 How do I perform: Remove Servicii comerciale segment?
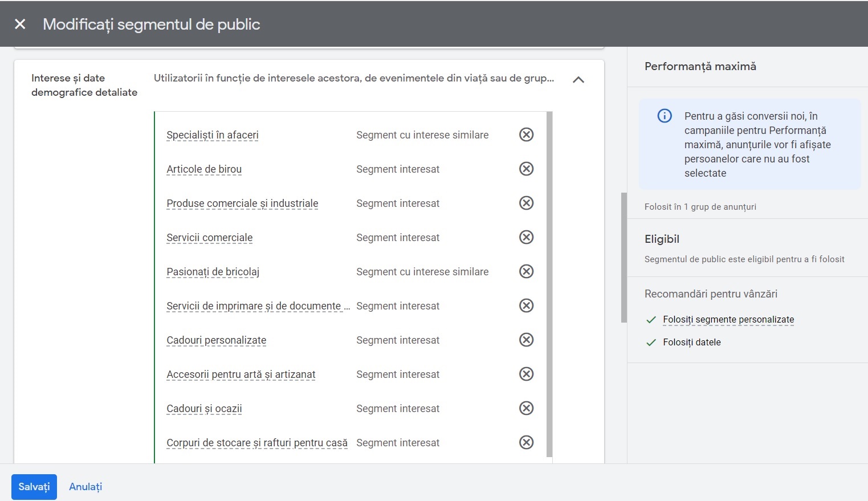coord(526,237)
